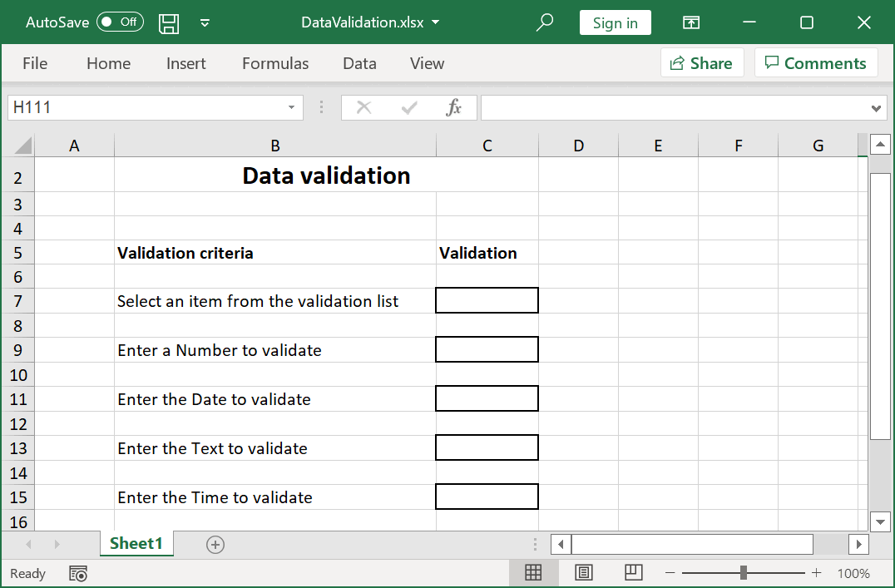895x588 pixels.
Task: Expand the Name Box dropdown
Action: (291, 107)
